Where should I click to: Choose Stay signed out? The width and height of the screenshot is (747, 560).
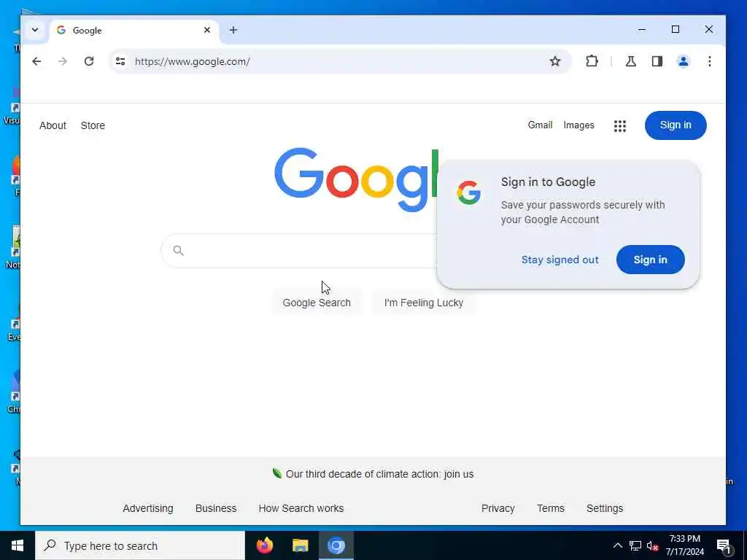tap(560, 260)
